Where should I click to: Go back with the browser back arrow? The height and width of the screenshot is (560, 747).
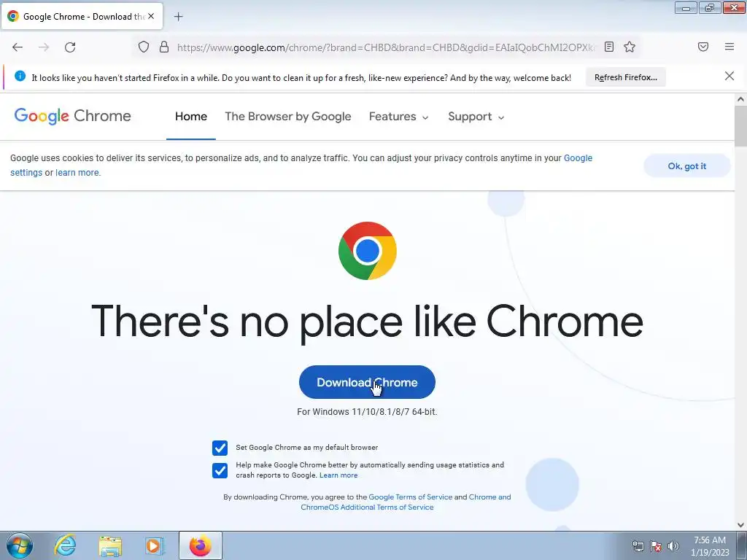click(18, 47)
